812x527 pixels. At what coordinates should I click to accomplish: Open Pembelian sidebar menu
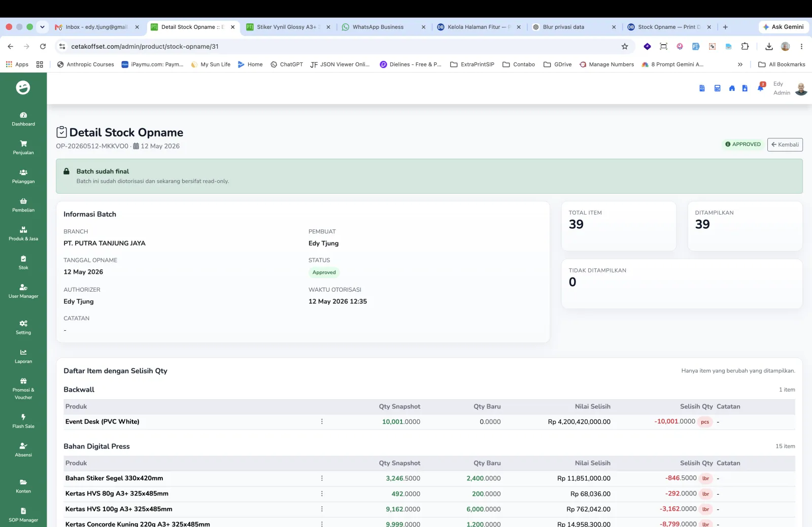point(23,205)
